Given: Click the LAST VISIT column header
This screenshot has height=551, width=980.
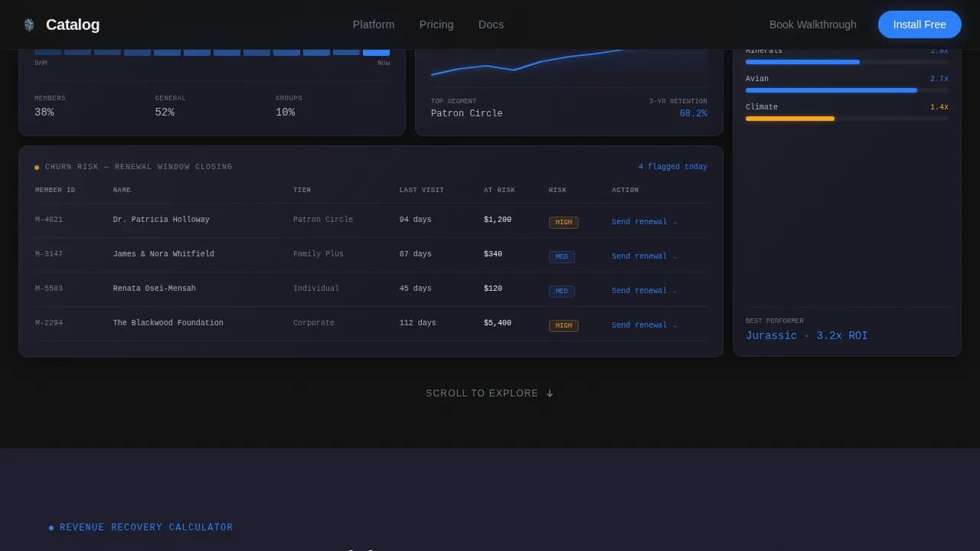Looking at the screenshot, I should (422, 190).
